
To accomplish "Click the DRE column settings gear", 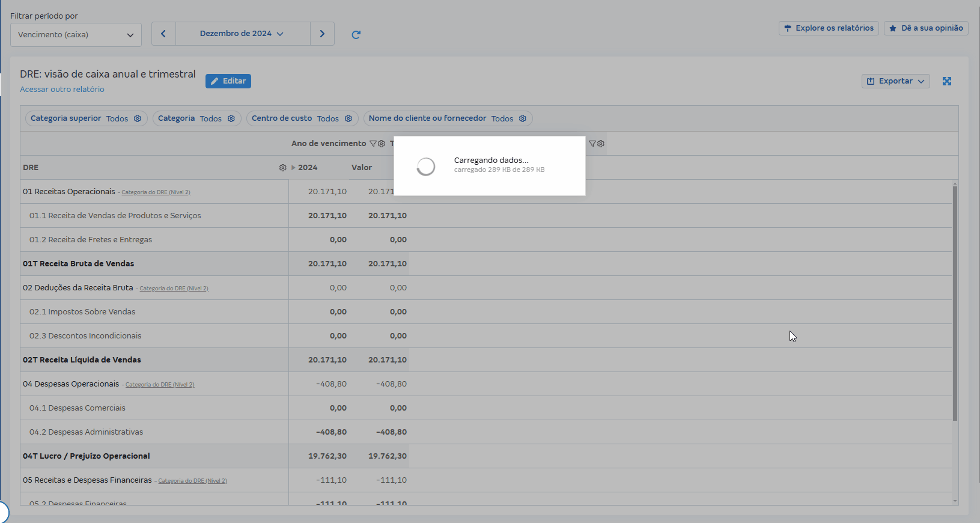I will click(283, 168).
